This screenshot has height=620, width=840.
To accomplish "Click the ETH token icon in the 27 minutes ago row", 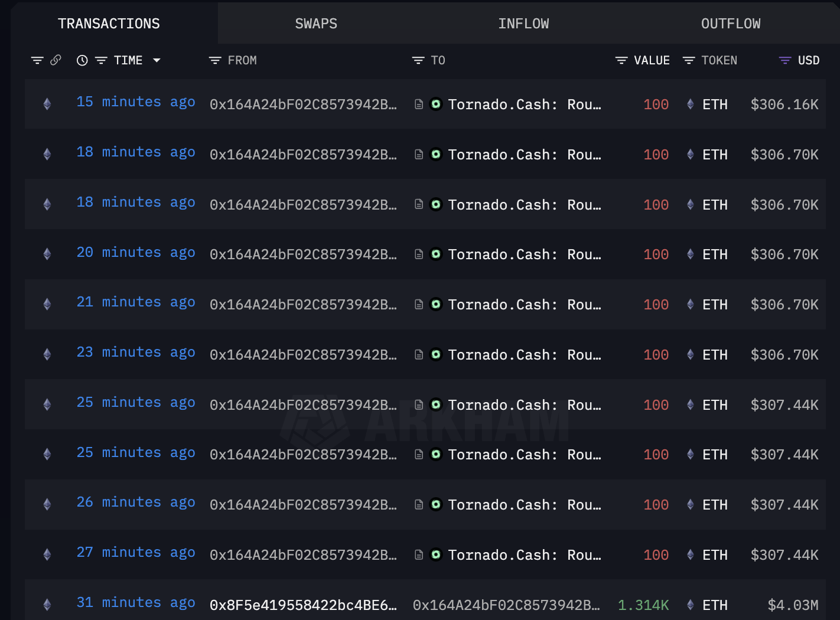I will (690, 555).
